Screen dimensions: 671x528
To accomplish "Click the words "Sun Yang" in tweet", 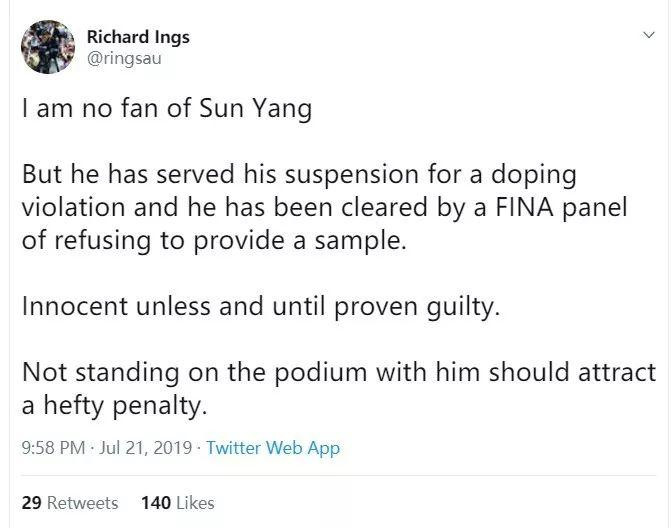I will pos(262,110).
